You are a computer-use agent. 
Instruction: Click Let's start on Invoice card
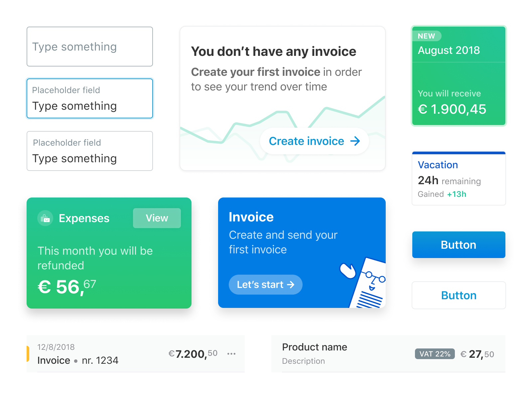265,285
